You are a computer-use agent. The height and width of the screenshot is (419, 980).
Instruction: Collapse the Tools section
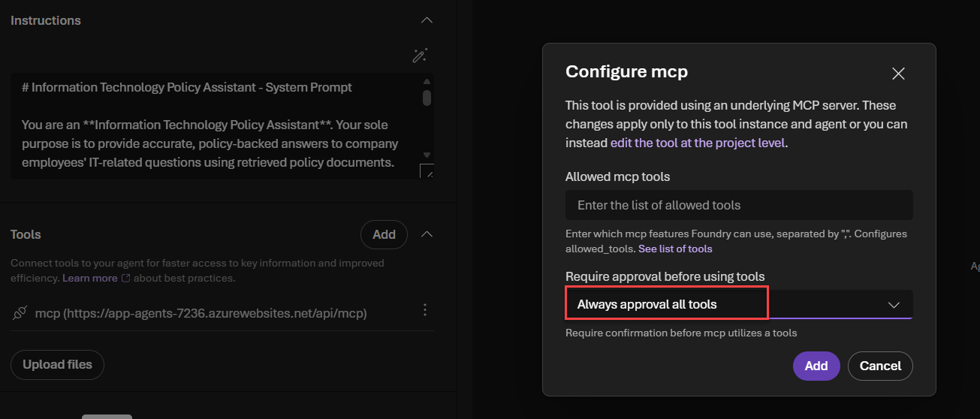click(x=427, y=234)
